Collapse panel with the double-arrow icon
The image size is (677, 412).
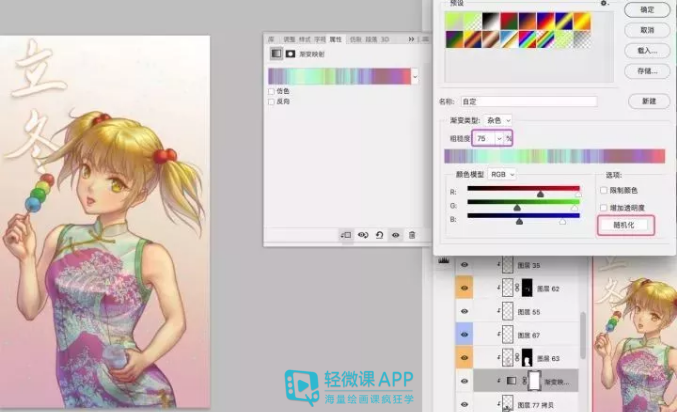411,39
